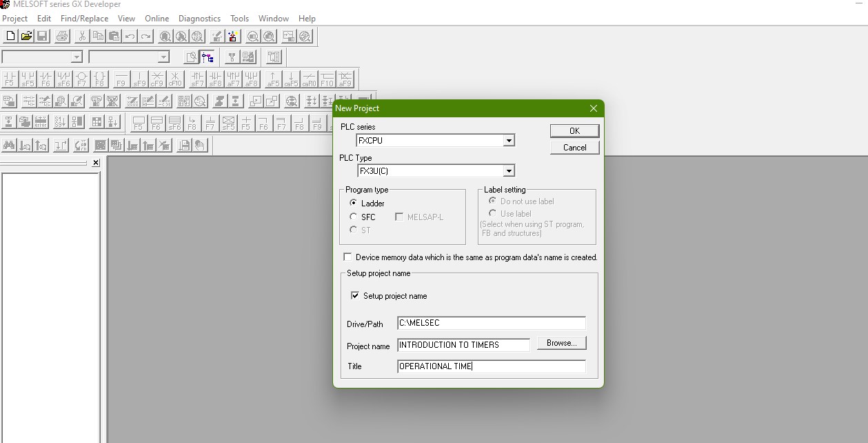Click the F5 open contact icon
Screen dimensions: 868x443
(x=10, y=79)
